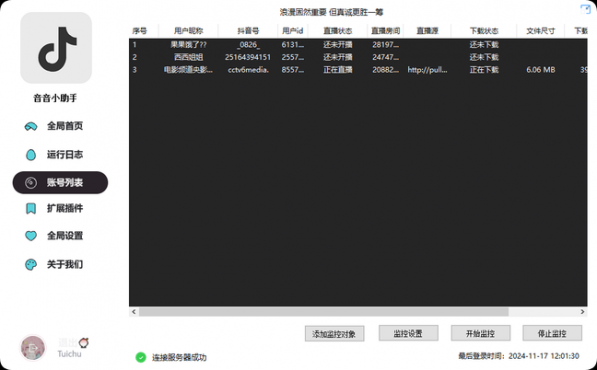Click the horizontal scrollbar thumb
Image resolution: width=597 pixels, height=370 pixels.
(324, 312)
